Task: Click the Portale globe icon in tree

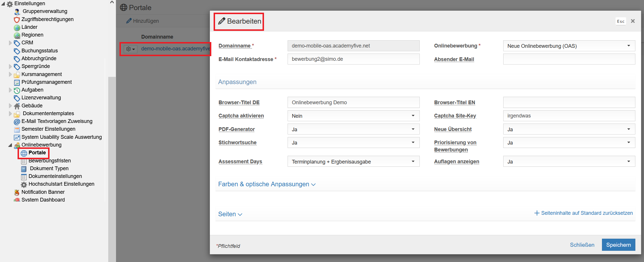Action: [x=24, y=153]
